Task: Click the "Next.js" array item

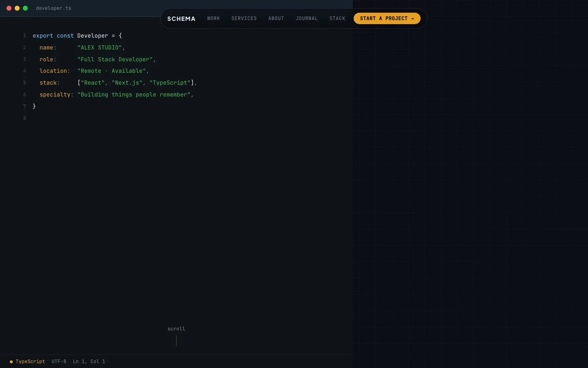Action: tap(127, 83)
